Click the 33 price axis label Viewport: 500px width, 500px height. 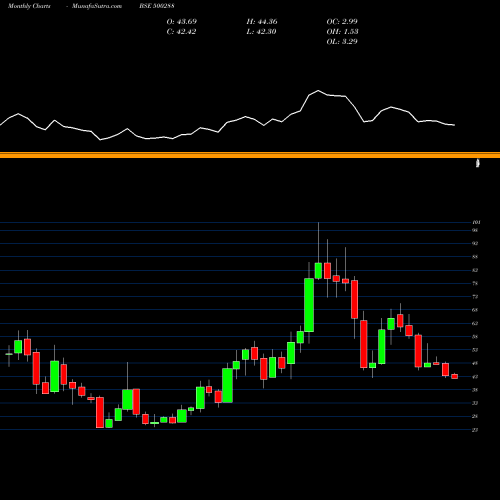475,403
